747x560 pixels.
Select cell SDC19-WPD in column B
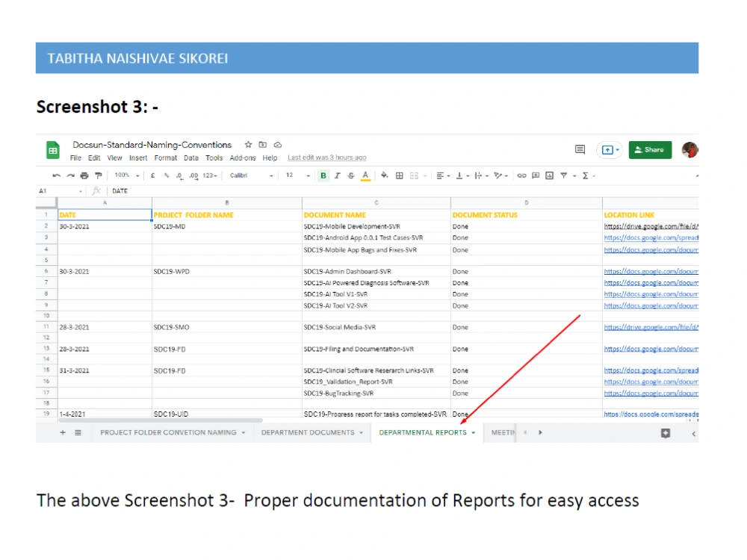[x=227, y=272]
